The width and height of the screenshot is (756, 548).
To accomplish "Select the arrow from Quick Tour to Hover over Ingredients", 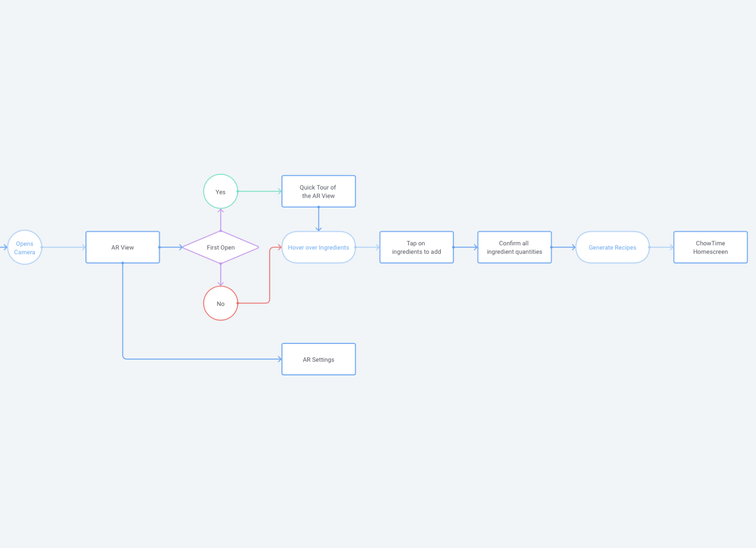I will [318, 218].
